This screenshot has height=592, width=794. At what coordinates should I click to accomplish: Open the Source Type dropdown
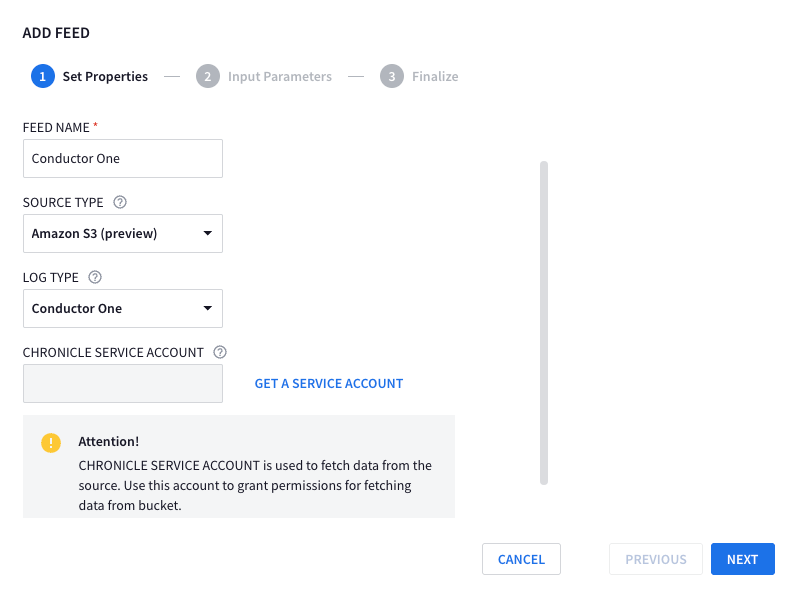pos(122,233)
